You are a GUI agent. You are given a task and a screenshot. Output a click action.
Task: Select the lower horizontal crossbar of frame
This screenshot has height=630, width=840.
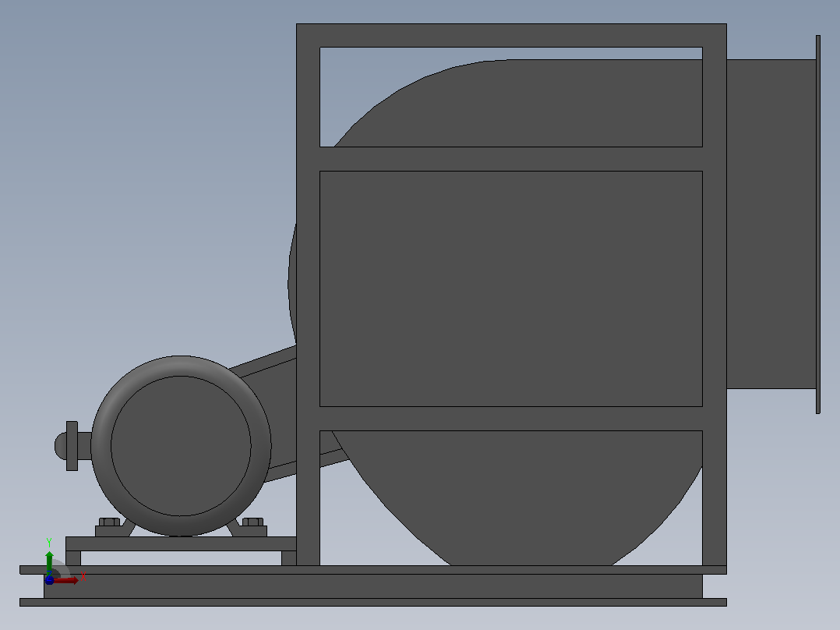pos(511,418)
